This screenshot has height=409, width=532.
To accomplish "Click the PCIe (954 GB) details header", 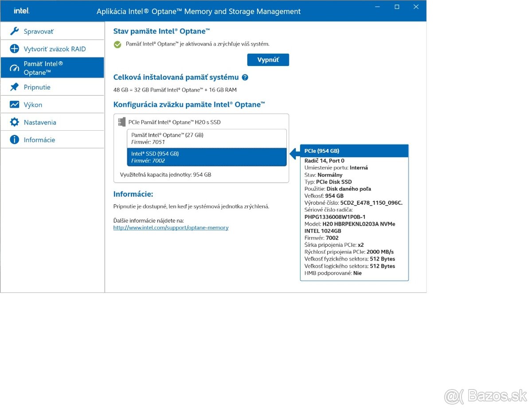I will 354,151.
